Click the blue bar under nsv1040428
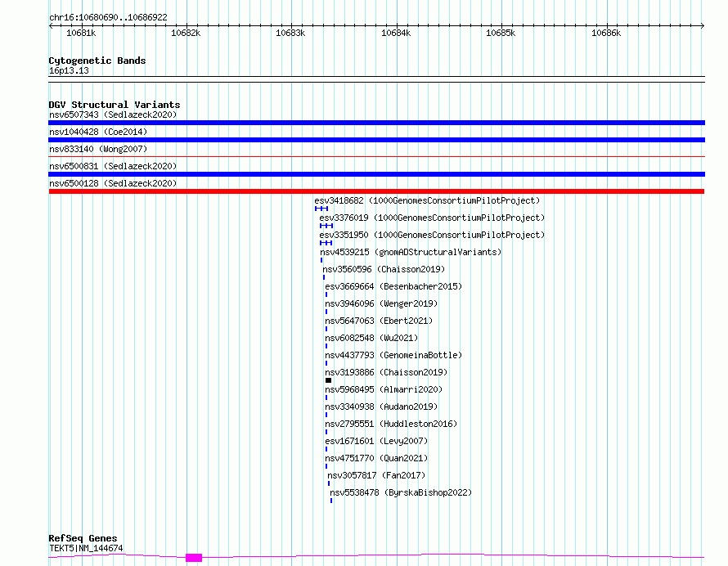Image resolution: width=728 pixels, height=566 pixels. point(376,140)
